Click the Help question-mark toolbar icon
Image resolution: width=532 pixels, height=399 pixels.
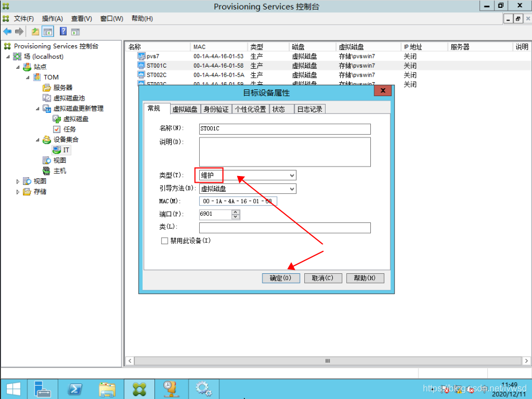coord(63,32)
